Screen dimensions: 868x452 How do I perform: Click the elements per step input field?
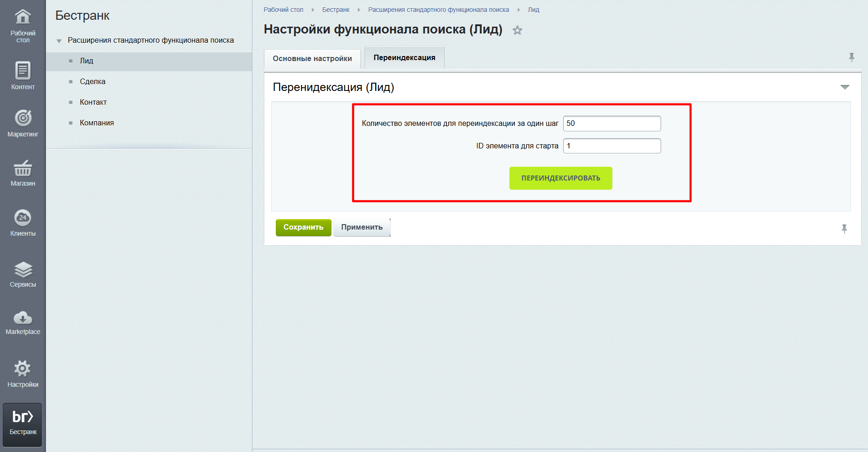(x=611, y=124)
